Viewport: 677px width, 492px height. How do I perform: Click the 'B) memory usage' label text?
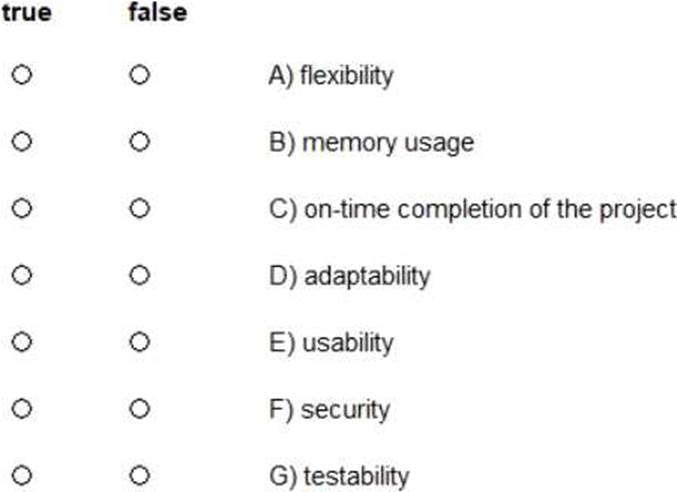click(x=371, y=143)
